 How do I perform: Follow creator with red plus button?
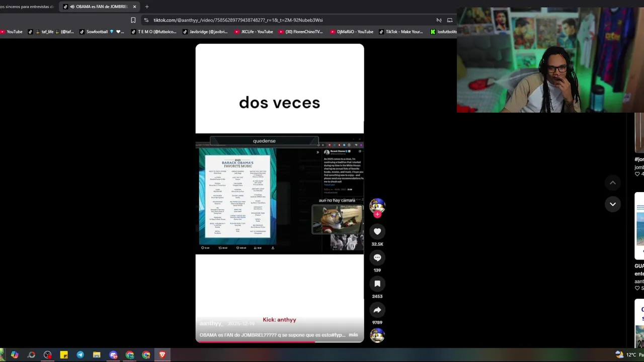(x=377, y=214)
